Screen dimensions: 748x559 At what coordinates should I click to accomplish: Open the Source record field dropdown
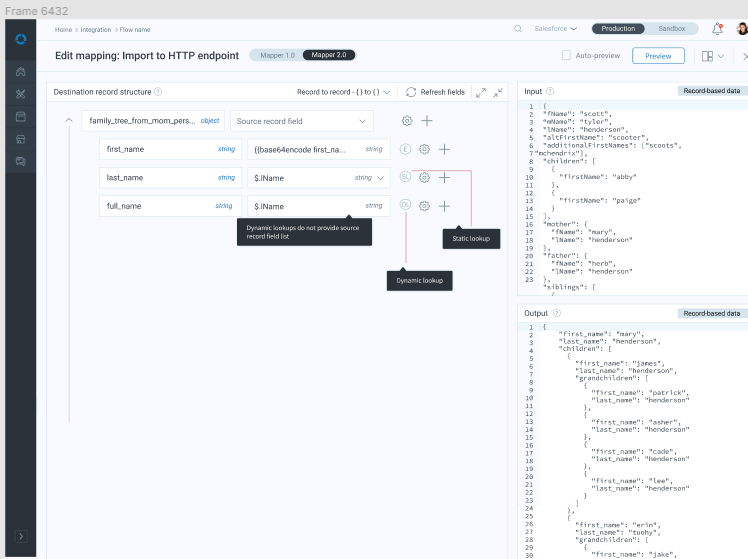(x=301, y=121)
